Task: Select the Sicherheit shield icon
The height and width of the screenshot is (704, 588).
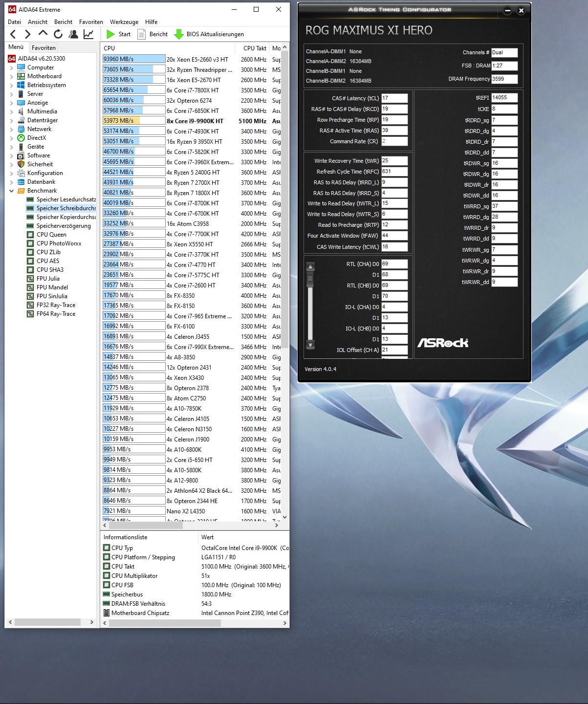Action: (x=21, y=164)
